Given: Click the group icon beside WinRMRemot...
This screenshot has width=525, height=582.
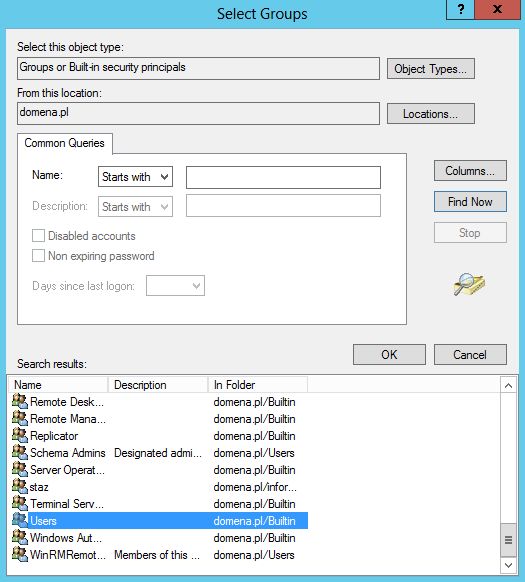Looking at the screenshot, I should click(20, 555).
